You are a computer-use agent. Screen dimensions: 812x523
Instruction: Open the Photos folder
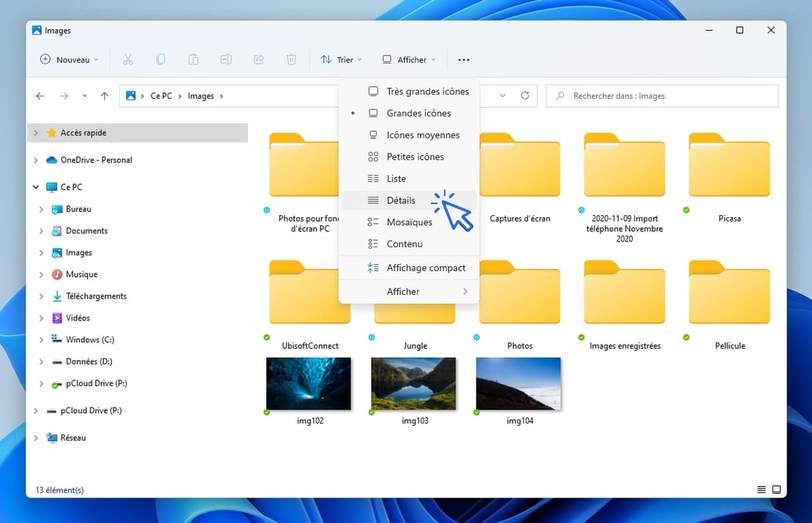point(520,306)
